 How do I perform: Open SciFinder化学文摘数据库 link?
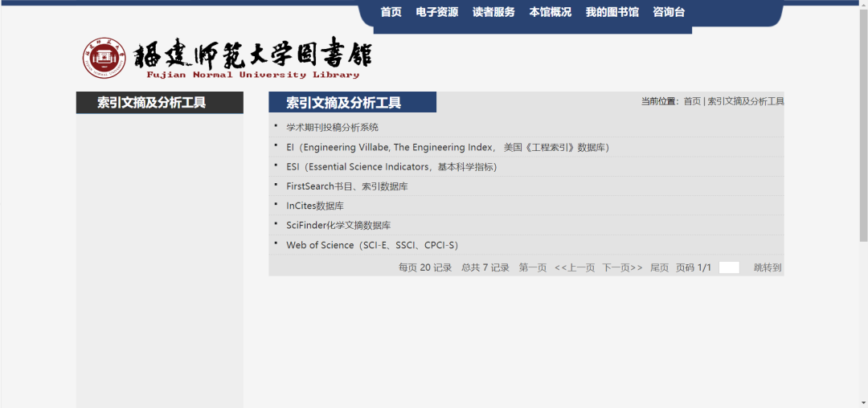[x=338, y=226]
